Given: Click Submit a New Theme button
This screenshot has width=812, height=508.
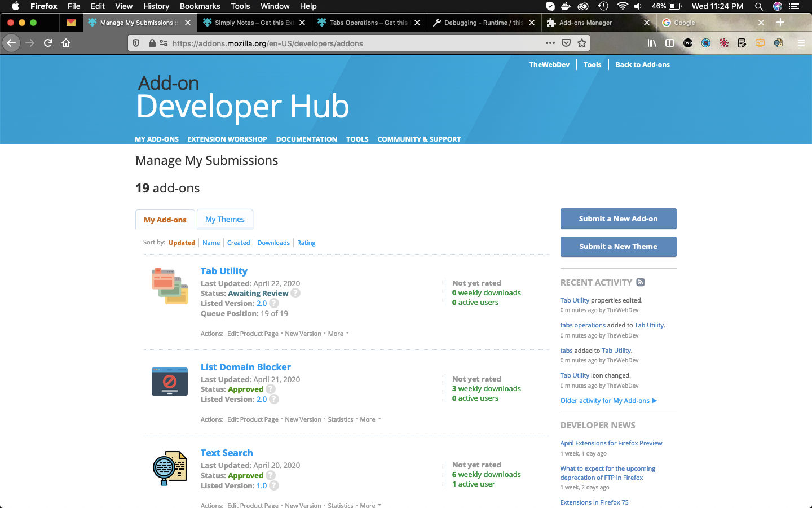Looking at the screenshot, I should coord(619,246).
